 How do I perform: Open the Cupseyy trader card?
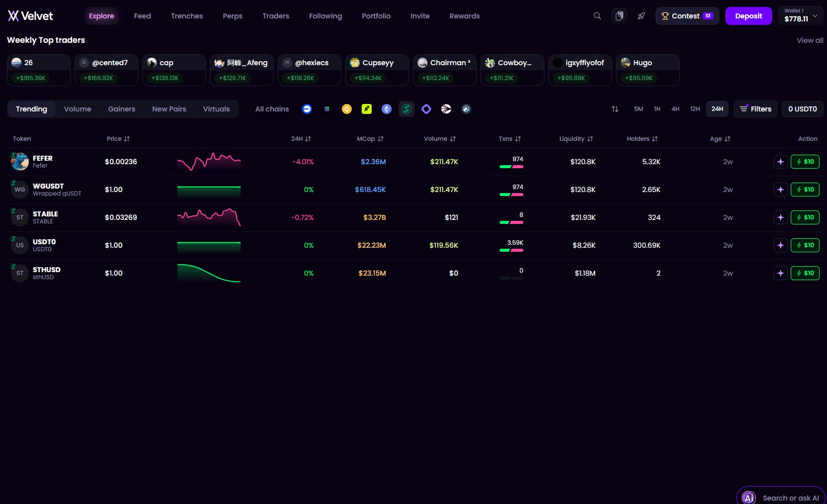[x=377, y=70]
